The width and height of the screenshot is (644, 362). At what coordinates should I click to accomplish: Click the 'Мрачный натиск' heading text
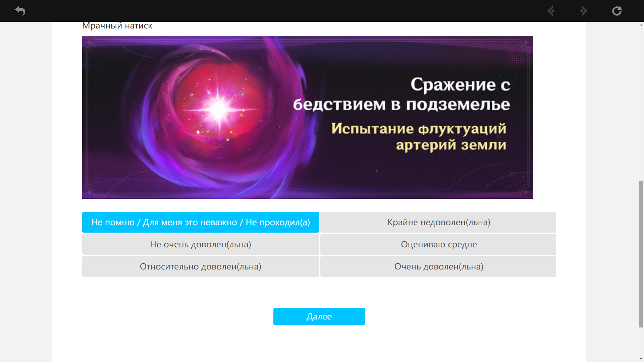tap(117, 26)
